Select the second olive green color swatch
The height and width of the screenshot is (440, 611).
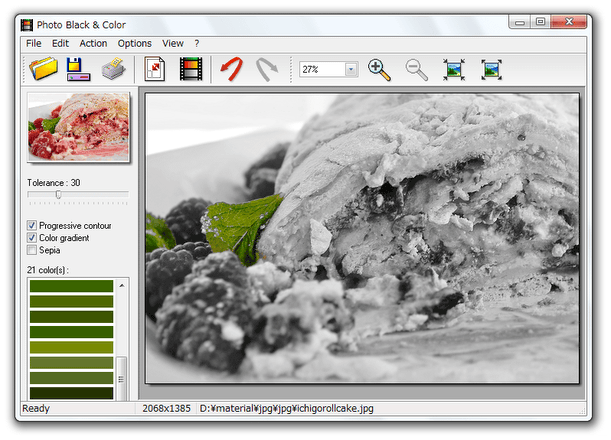[x=71, y=301]
